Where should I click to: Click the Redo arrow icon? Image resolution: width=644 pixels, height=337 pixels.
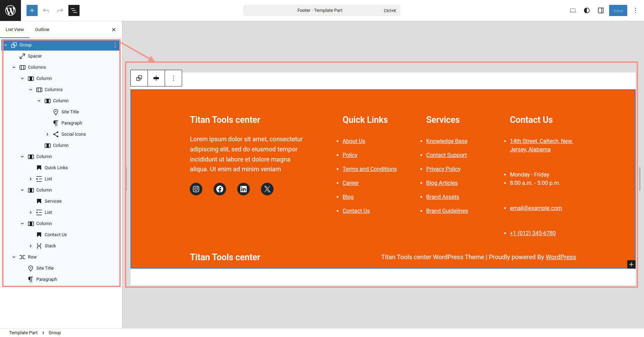[x=60, y=10]
